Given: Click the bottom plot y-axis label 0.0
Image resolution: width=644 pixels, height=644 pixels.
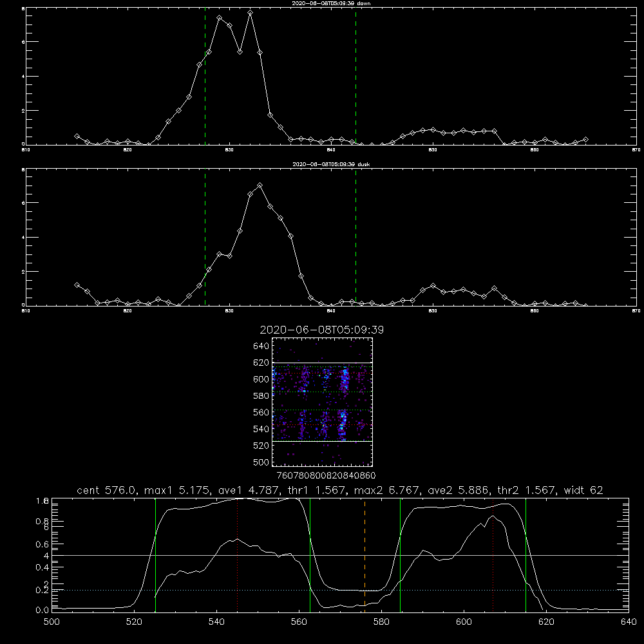Looking at the screenshot, I should 43,611.
